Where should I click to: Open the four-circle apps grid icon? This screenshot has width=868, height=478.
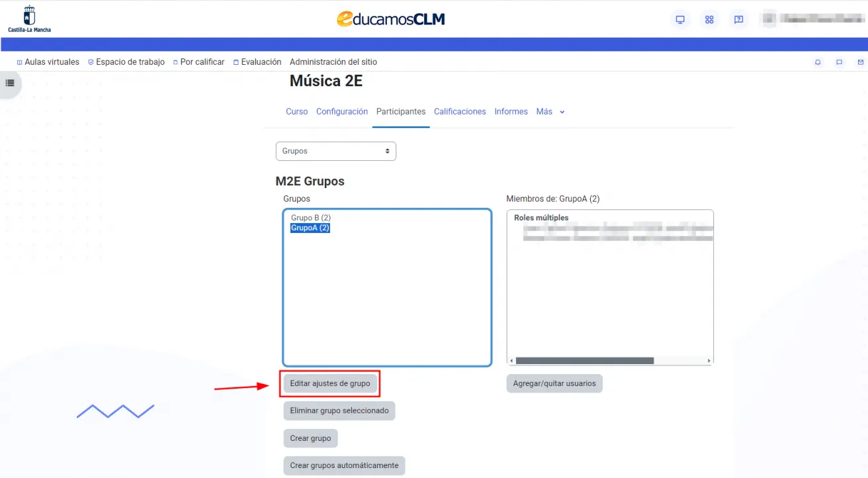pyautogui.click(x=709, y=20)
